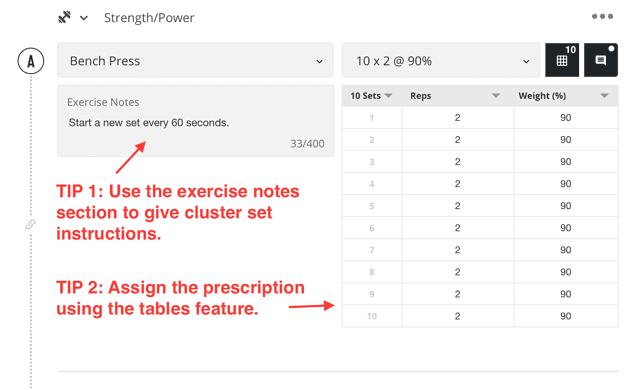This screenshot has width=639, height=390.
Task: Click set row number 7
Action: pyautogui.click(x=372, y=250)
